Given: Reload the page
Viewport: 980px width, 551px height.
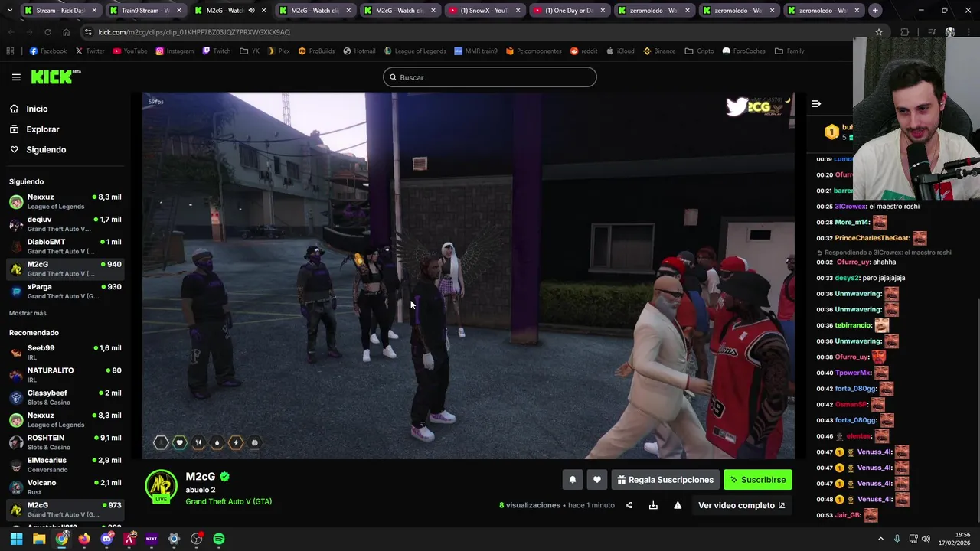Looking at the screenshot, I should tap(47, 32).
